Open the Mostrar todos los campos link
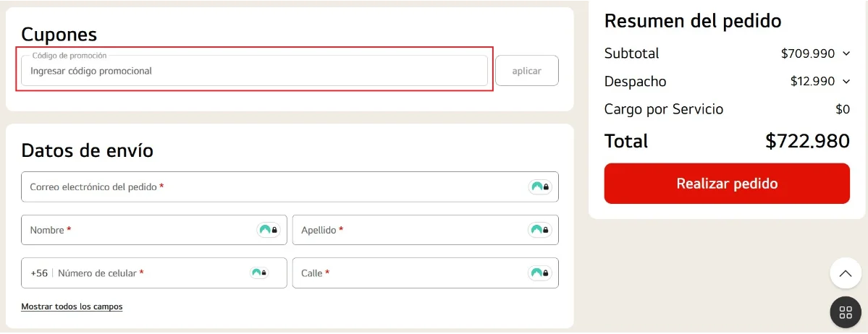This screenshot has width=868, height=334. 72,307
